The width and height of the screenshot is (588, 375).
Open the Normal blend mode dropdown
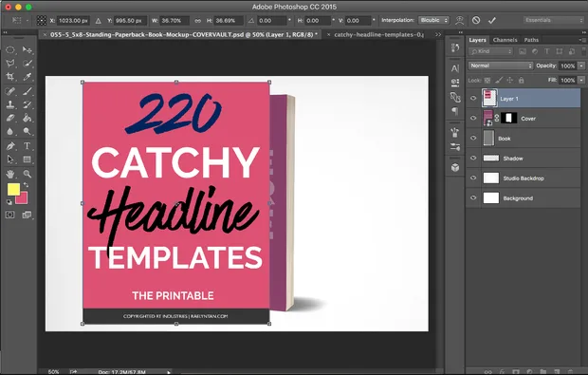point(500,66)
